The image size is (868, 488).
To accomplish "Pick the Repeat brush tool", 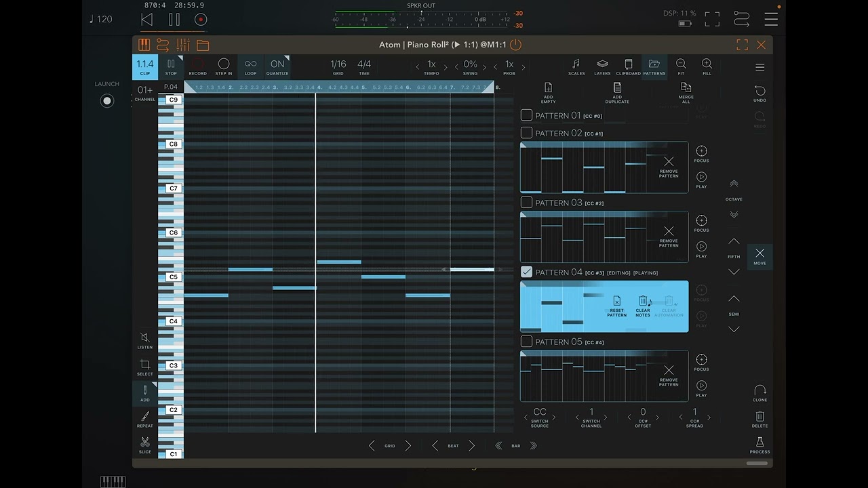I will tap(145, 420).
